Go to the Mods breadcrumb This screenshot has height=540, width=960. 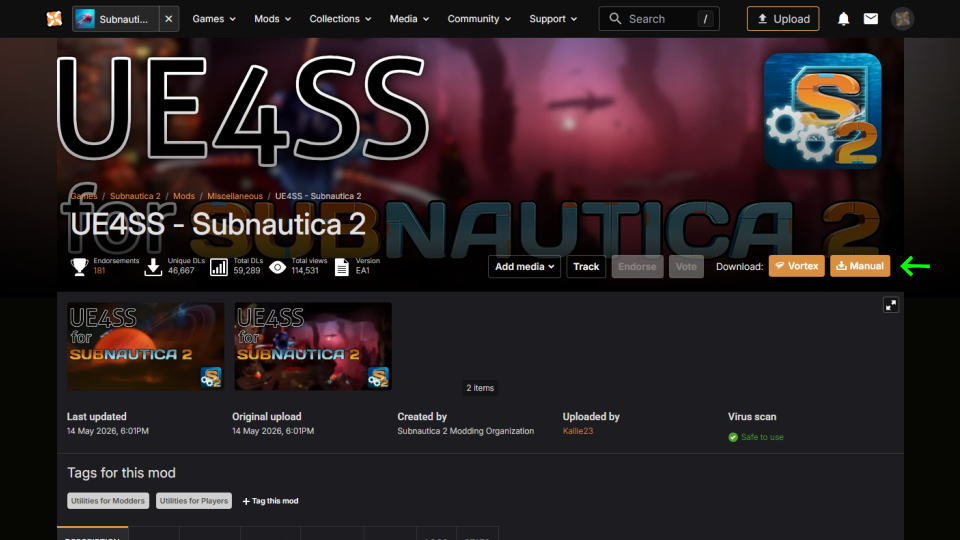[x=184, y=196]
